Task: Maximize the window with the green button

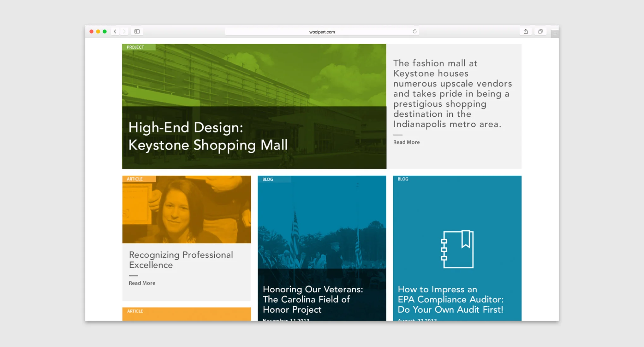Action: [x=105, y=32]
